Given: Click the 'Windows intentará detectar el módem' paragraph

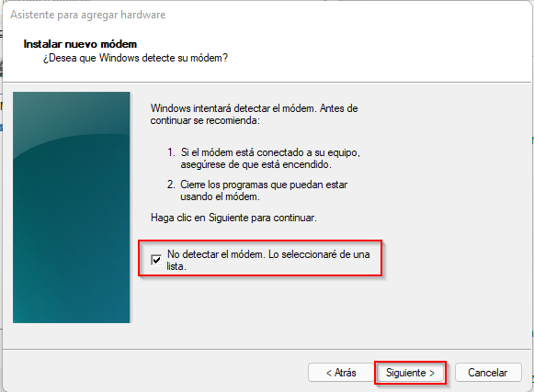Looking at the screenshot, I should tap(254, 115).
